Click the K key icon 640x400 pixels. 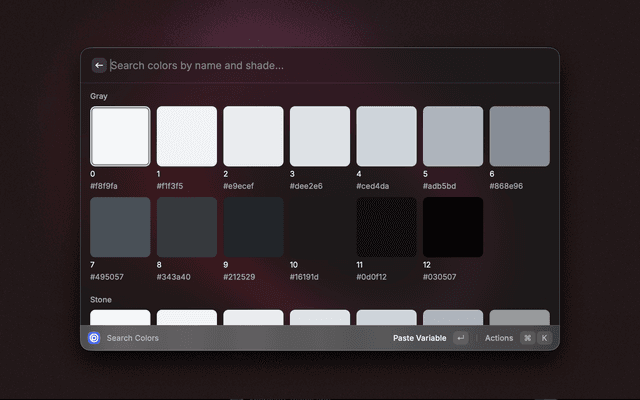(x=544, y=338)
